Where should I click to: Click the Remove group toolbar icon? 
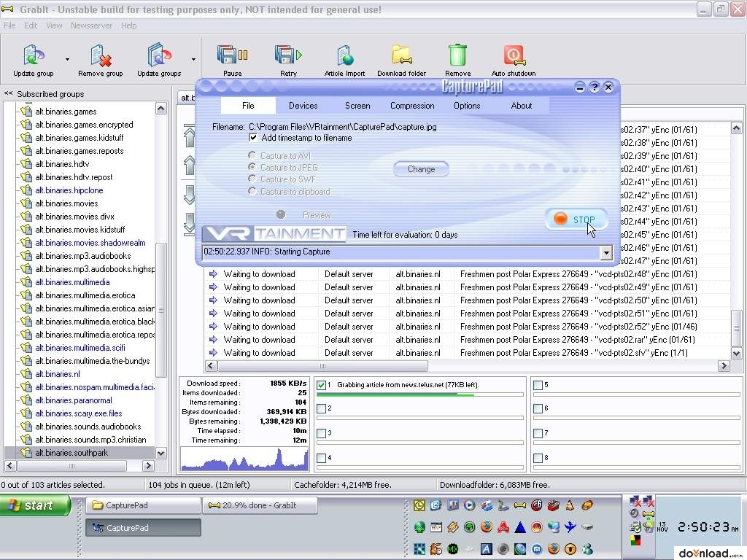click(101, 55)
